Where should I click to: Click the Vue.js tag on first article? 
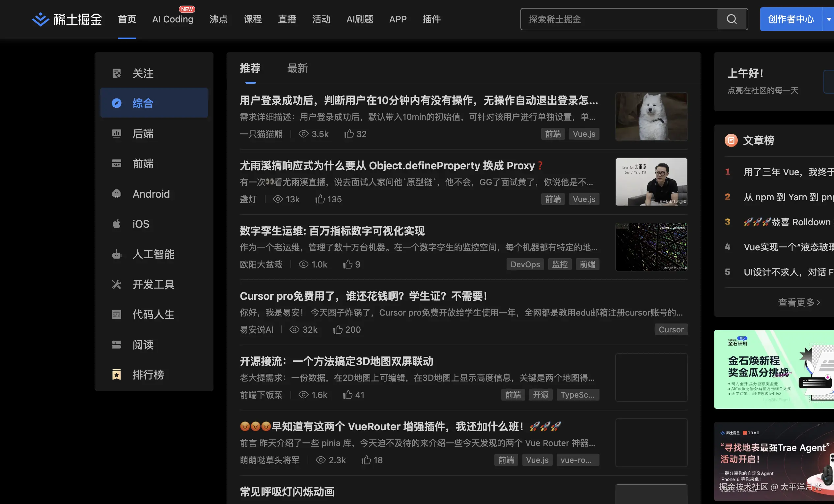tap(584, 134)
